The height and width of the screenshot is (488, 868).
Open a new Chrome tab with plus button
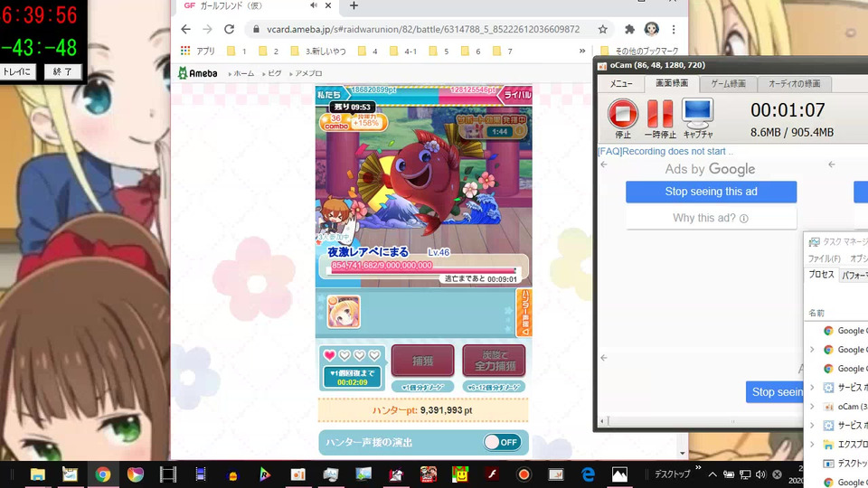click(x=354, y=5)
